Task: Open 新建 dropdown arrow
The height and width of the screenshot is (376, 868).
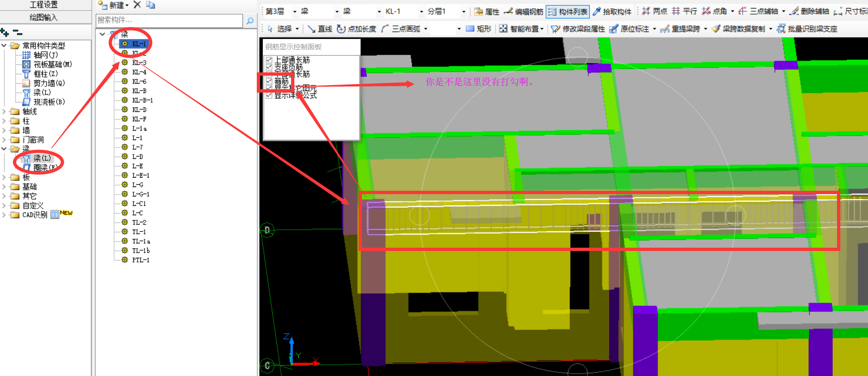Action: (127, 6)
